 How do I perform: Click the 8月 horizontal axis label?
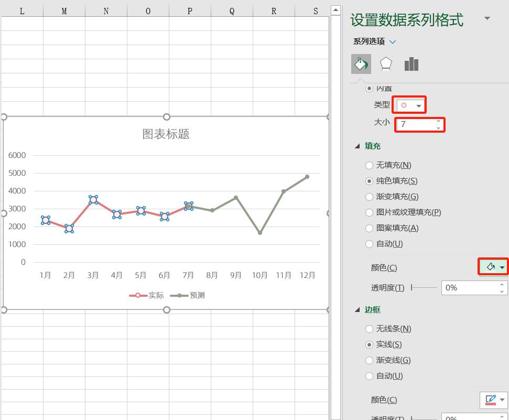[x=212, y=275]
